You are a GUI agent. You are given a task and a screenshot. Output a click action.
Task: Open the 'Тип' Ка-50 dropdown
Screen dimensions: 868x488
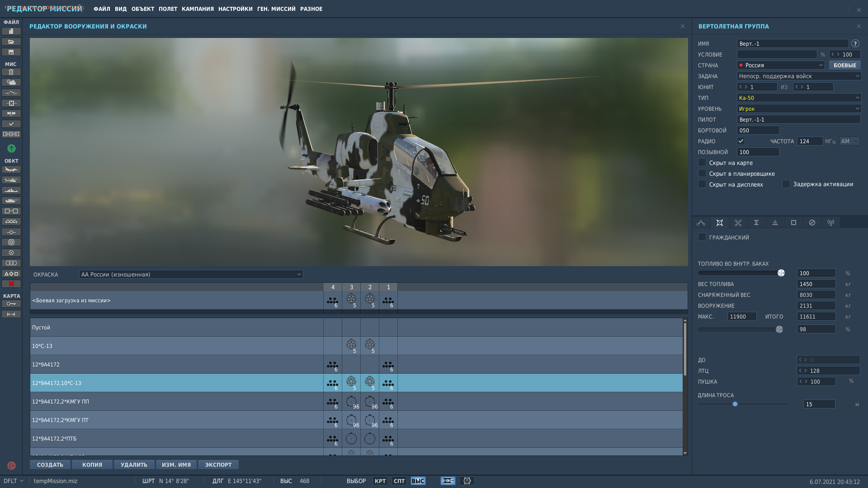[x=799, y=98]
